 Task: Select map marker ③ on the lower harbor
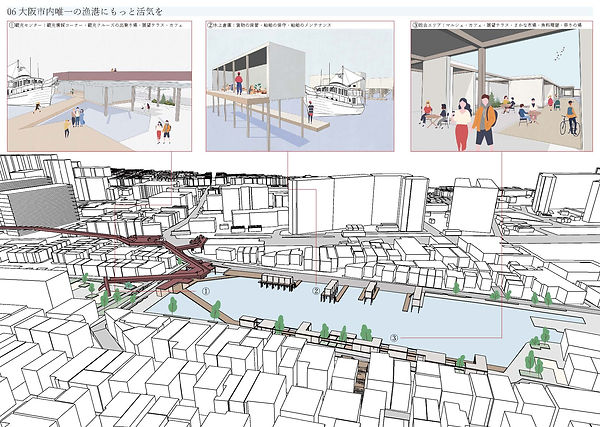[x=394, y=338]
